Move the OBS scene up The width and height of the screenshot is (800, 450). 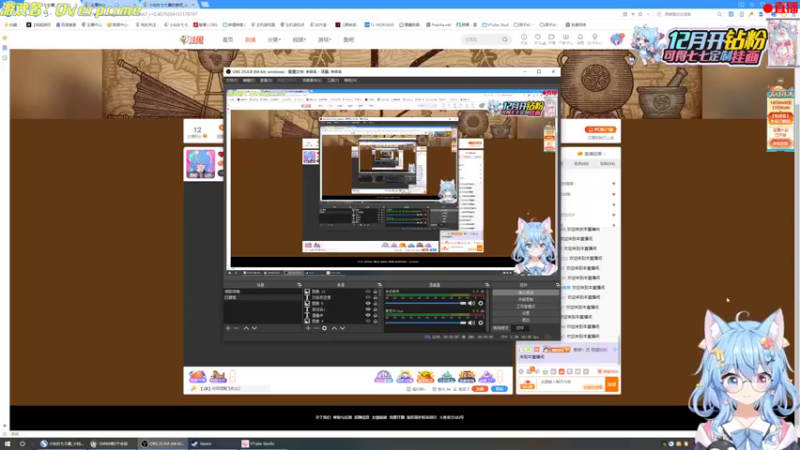(x=246, y=328)
